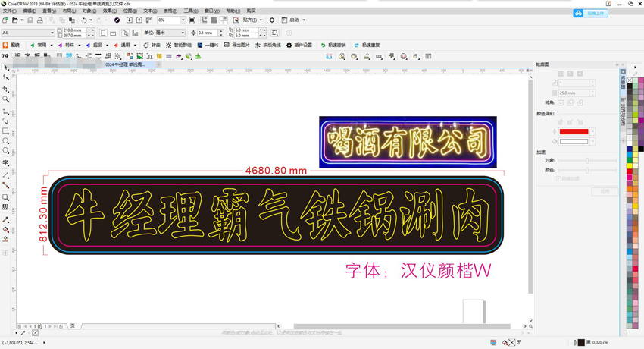Select the mitered corner option

coord(560,102)
